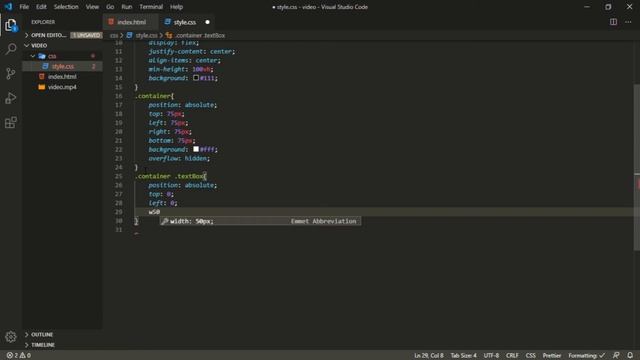Image resolution: width=640 pixels, height=360 pixels.
Task: Click the unsaved dot on style.css tab
Action: click(207, 22)
